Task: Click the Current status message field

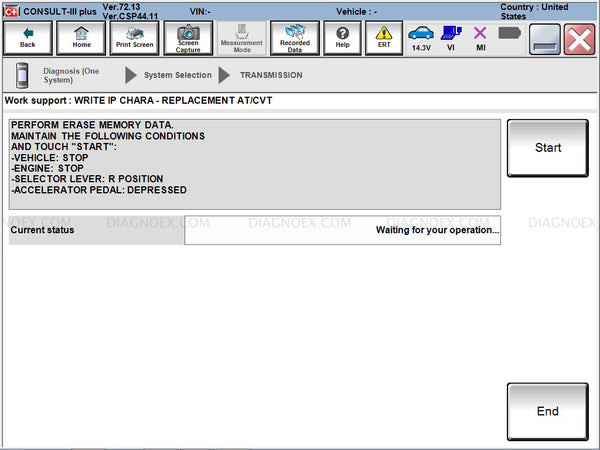Action: 342,230
